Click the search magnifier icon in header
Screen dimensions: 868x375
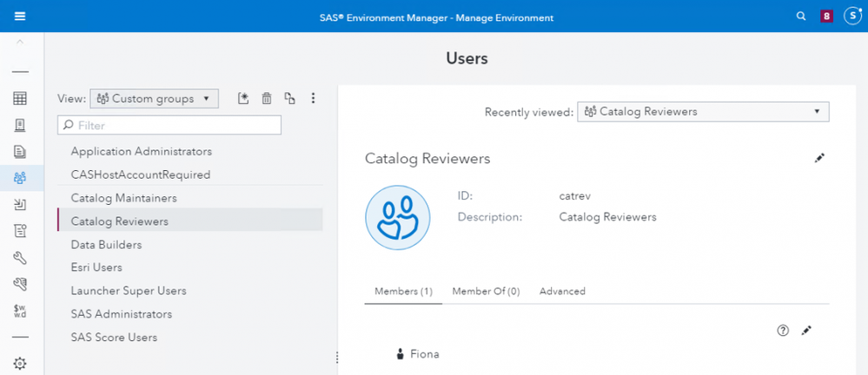[801, 16]
